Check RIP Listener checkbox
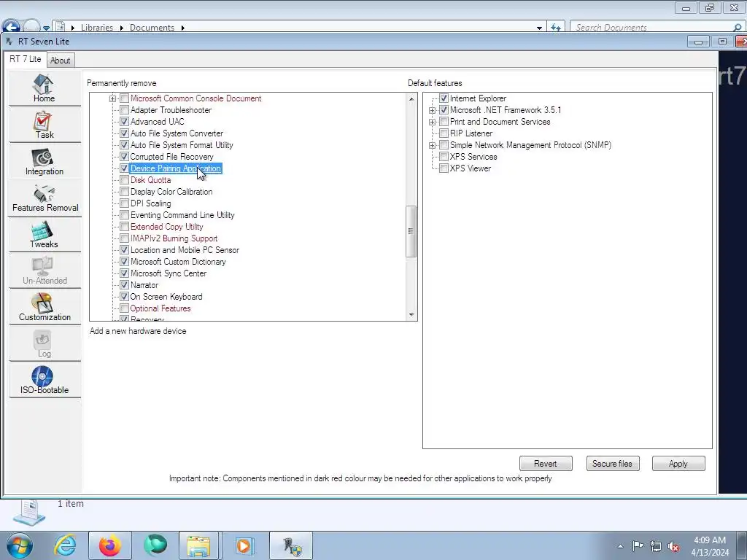This screenshot has width=747, height=560. pyautogui.click(x=444, y=133)
